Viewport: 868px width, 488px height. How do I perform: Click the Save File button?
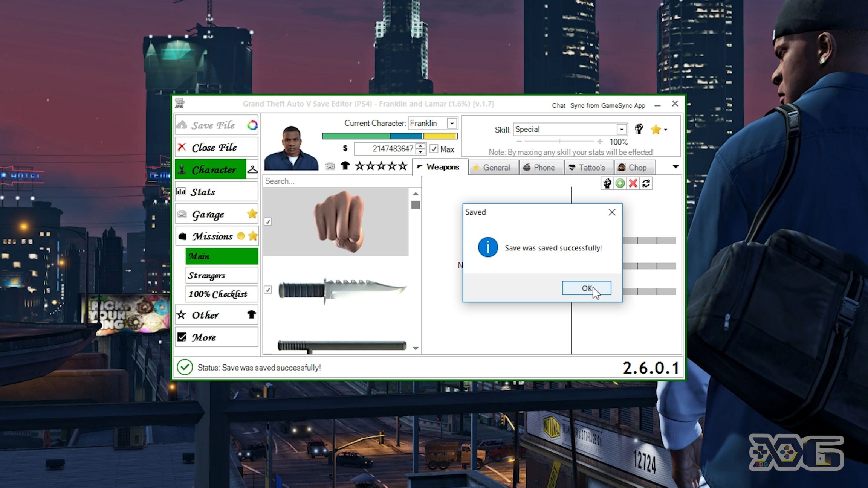coord(217,125)
